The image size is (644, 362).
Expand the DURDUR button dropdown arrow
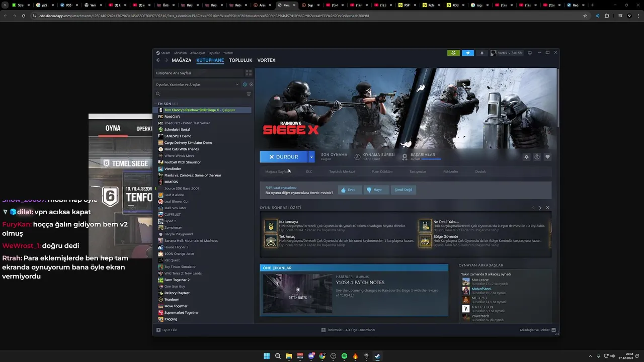tap(311, 157)
